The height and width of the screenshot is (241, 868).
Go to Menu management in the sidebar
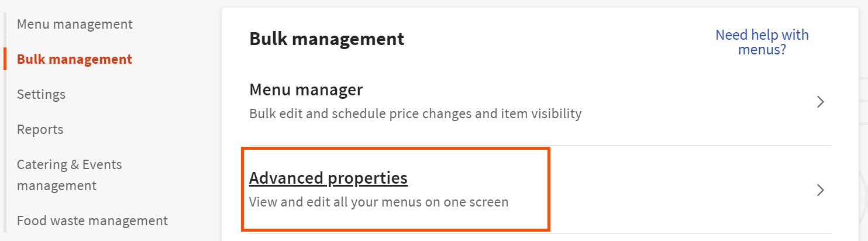75,25
